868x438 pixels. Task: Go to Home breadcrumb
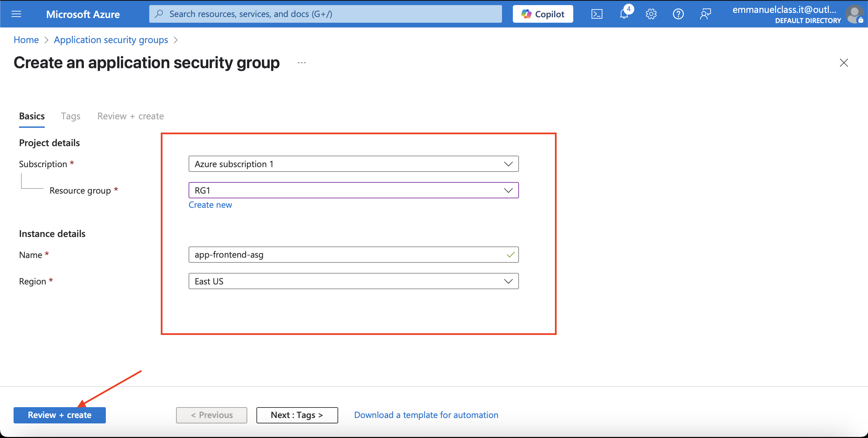(26, 40)
